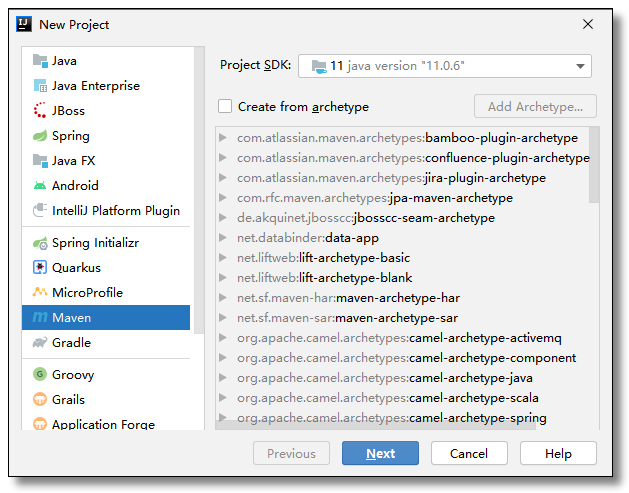Screen dimensions: 629x493
Task: Expand the camel-archetype-activemq node
Action: (x=223, y=338)
